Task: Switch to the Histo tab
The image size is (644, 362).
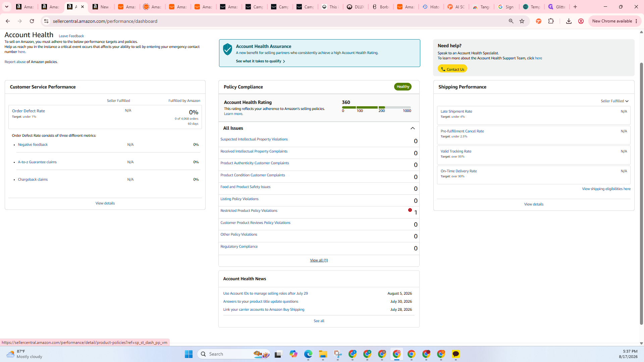Action: tap(431, 7)
